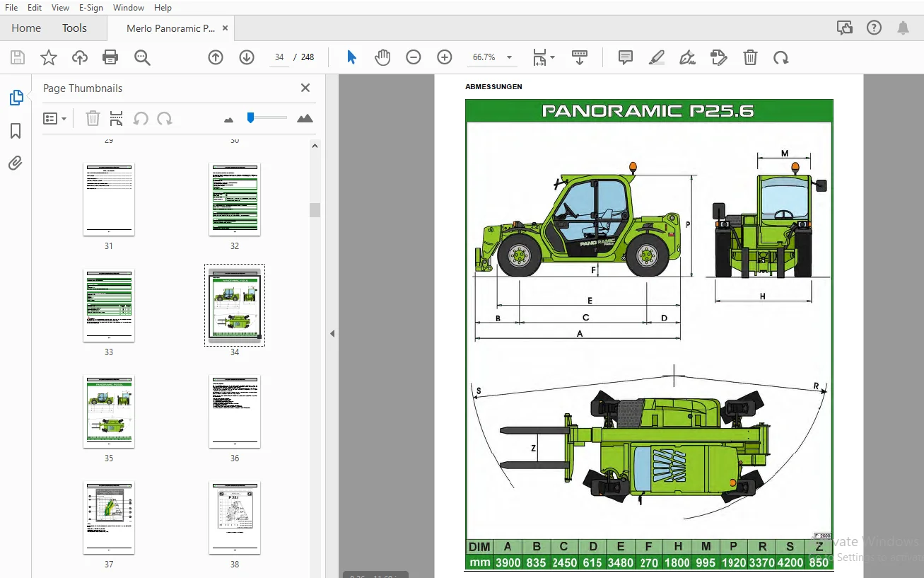This screenshot has width=924, height=578.
Task: Activate the hand pan tool
Action: [382, 57]
